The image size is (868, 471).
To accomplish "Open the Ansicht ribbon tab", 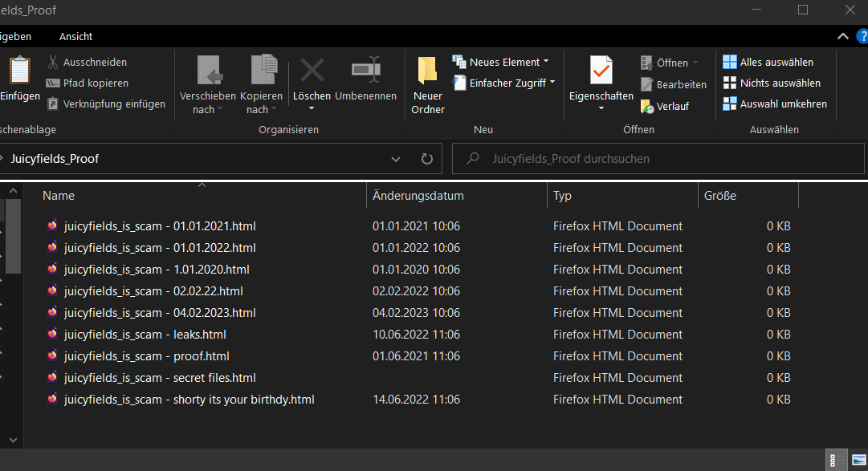I will [75, 37].
